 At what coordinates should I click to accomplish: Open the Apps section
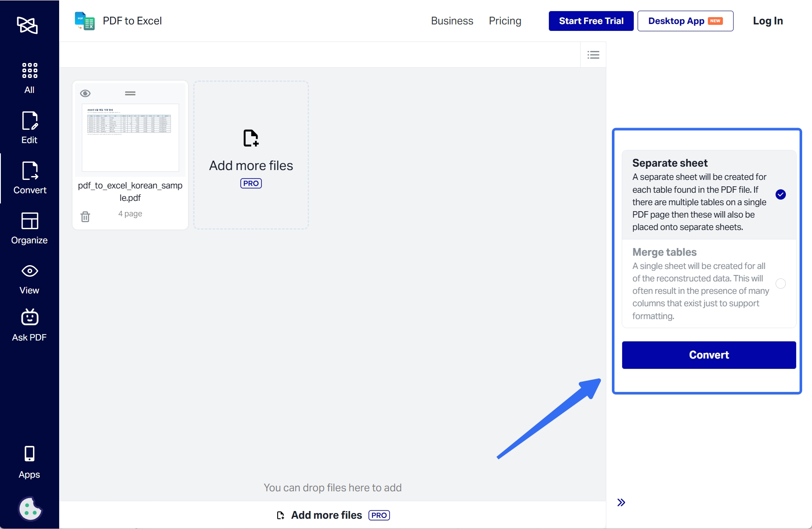(29, 463)
